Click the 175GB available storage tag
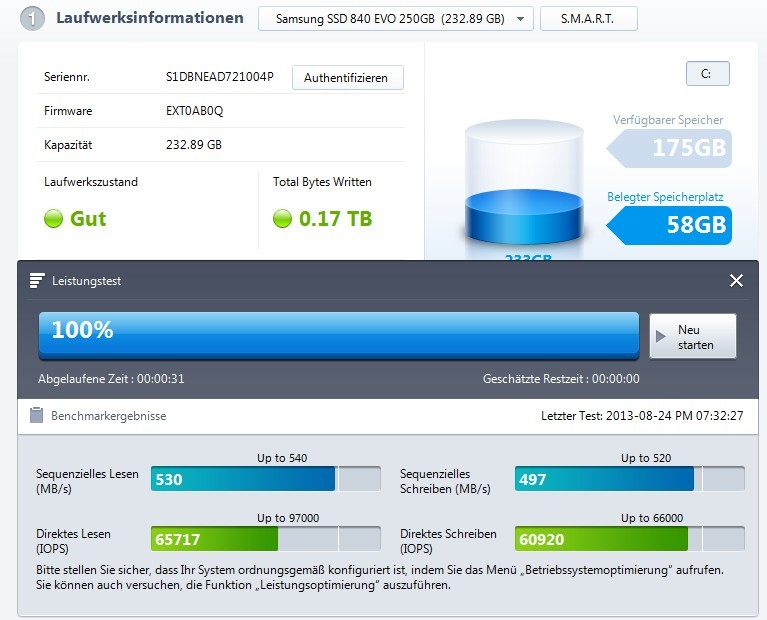The height and width of the screenshot is (620, 767). pyautogui.click(x=669, y=148)
